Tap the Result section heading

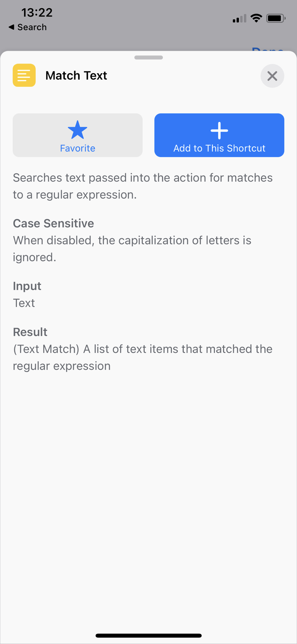(x=30, y=332)
